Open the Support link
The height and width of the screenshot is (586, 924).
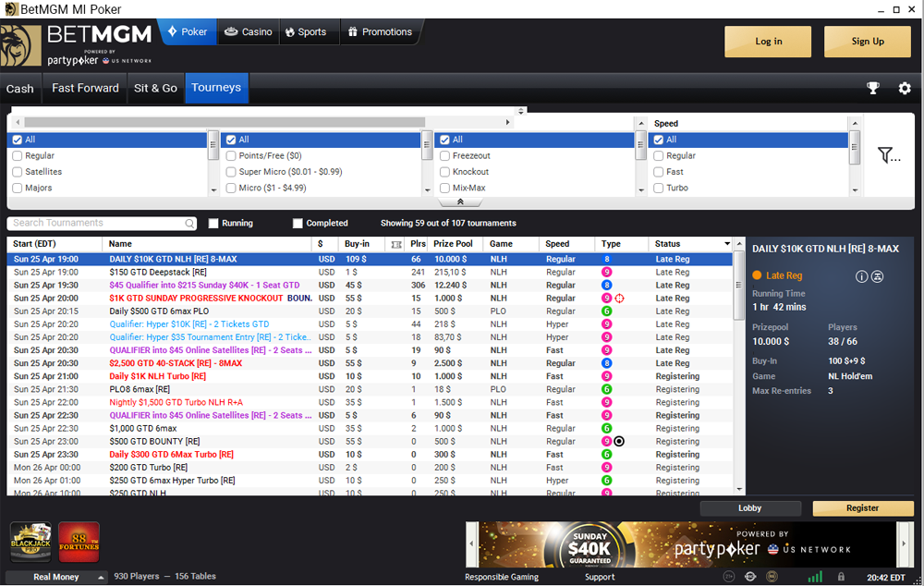600,577
